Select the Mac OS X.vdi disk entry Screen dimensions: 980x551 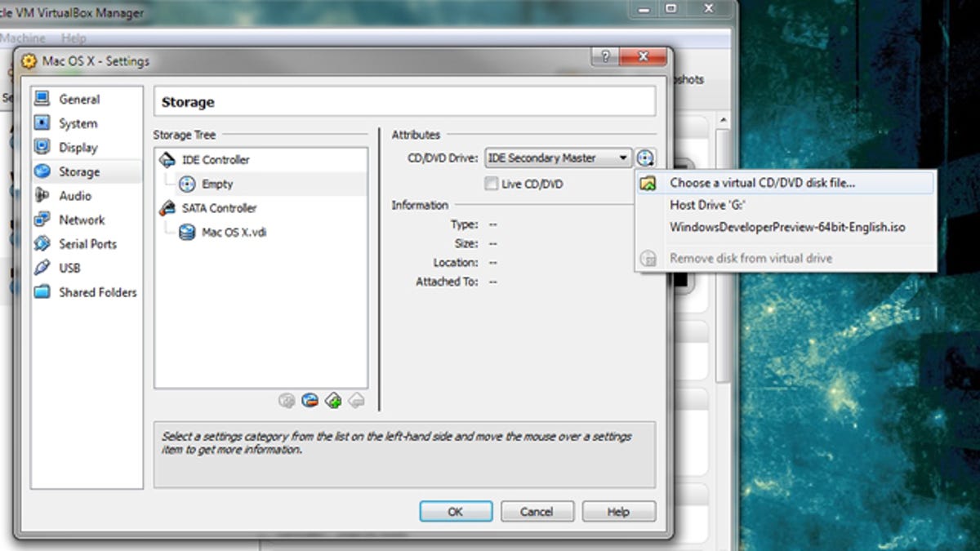(234, 233)
